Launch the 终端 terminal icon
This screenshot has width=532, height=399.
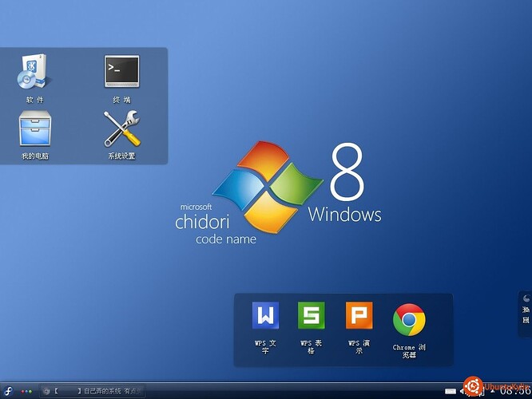tap(121, 71)
